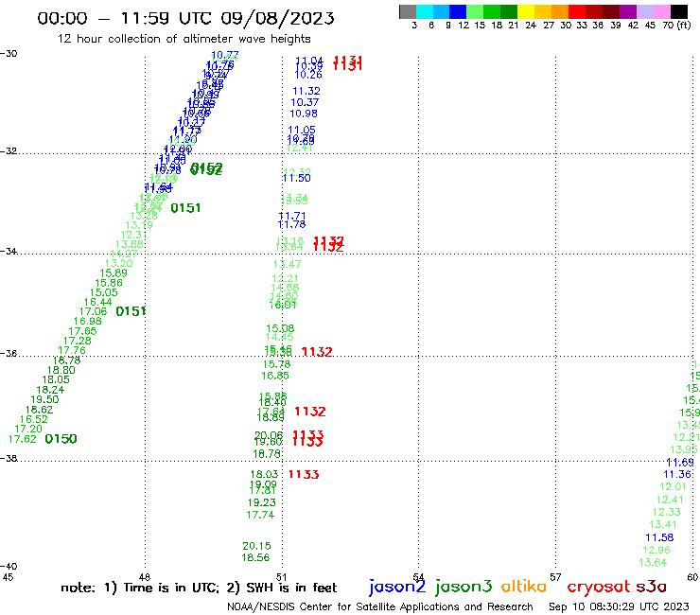Click the green value 15.08
Viewport: 700px width, 615px height.
280,328
